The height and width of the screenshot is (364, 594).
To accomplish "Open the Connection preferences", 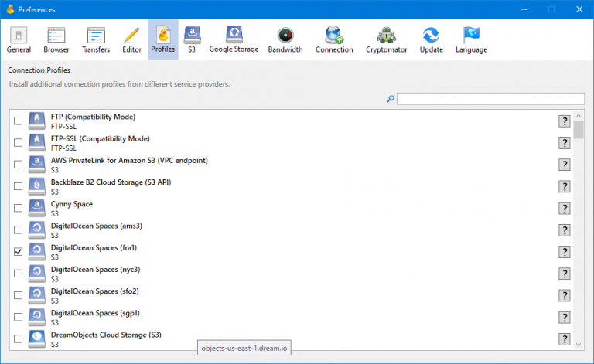I will coord(334,39).
